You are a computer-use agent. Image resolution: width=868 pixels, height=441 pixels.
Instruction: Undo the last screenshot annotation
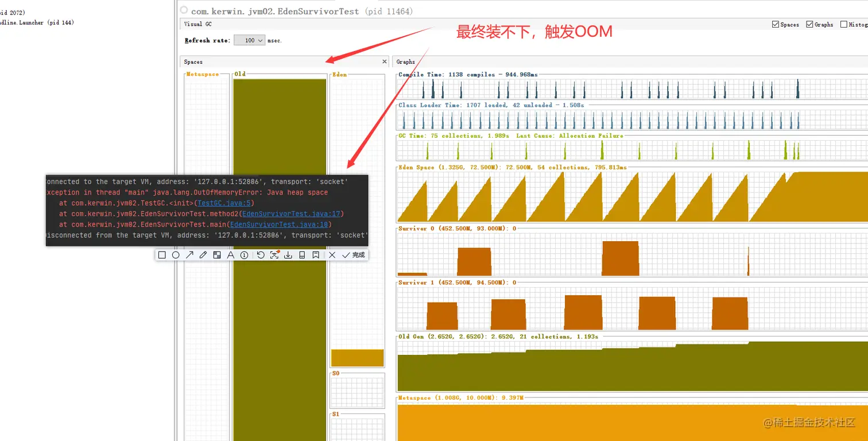pyautogui.click(x=261, y=255)
